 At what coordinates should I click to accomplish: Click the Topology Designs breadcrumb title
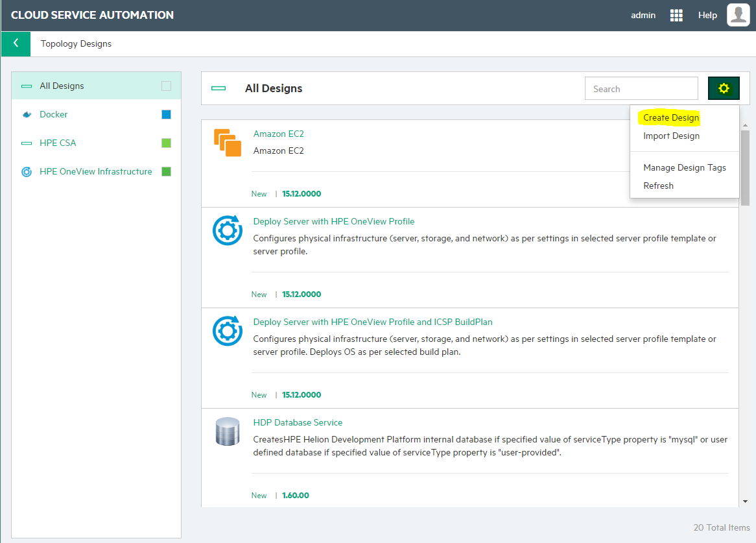click(76, 44)
